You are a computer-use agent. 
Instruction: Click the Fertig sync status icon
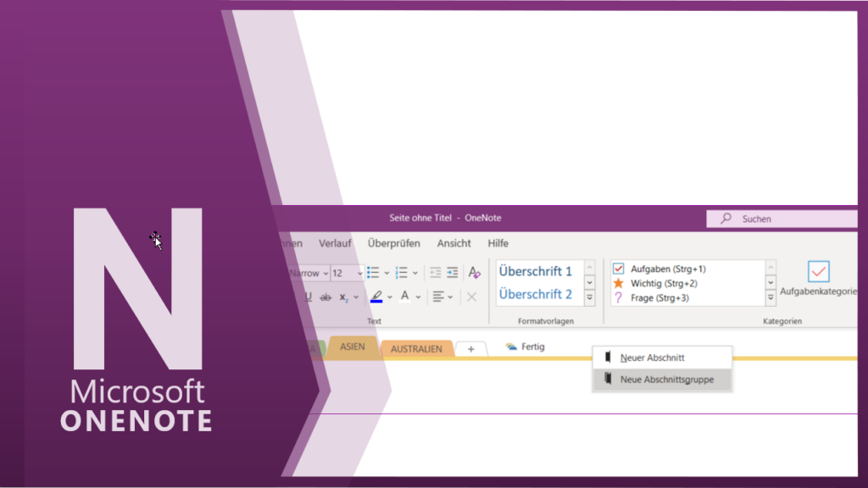tap(511, 347)
